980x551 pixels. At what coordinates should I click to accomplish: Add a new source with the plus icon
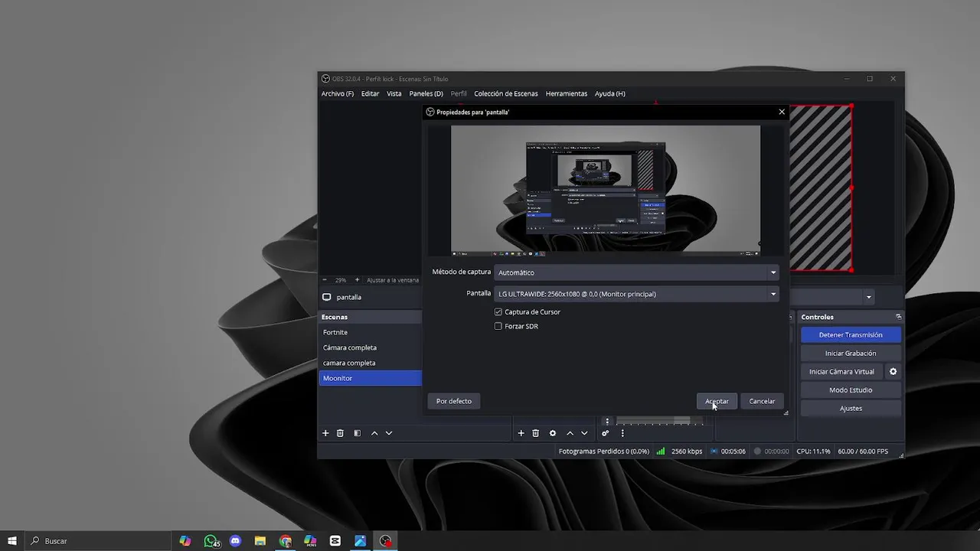tap(521, 433)
